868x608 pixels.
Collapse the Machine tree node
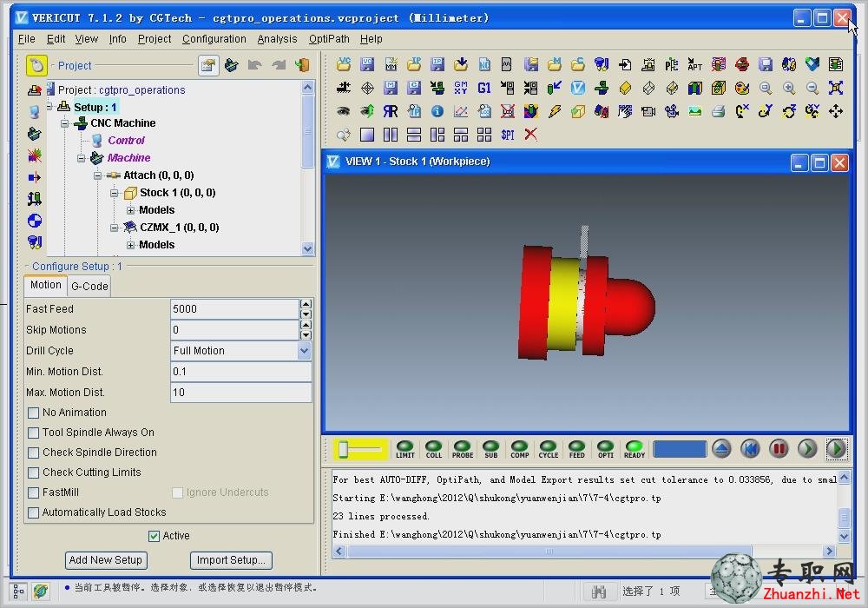(82, 158)
